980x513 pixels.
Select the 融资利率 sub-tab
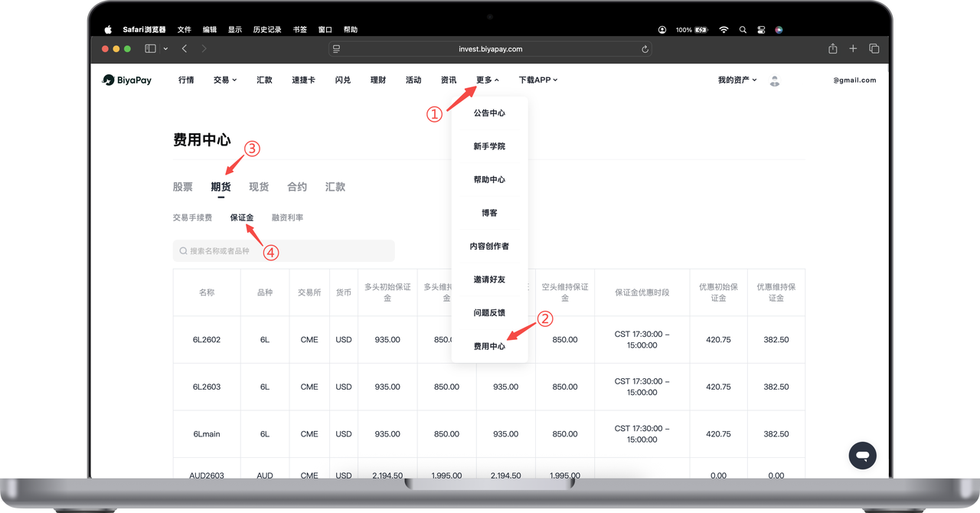point(287,218)
